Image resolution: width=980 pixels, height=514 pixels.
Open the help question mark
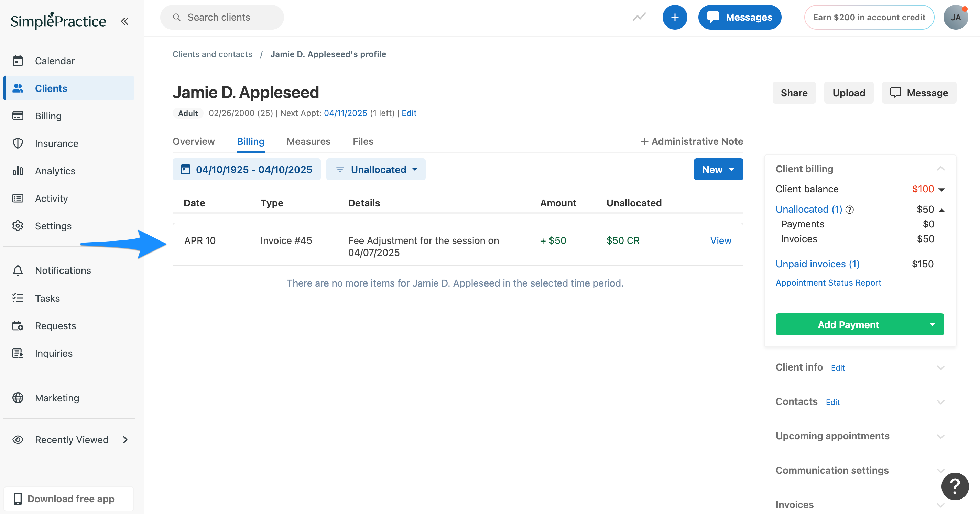pos(955,486)
